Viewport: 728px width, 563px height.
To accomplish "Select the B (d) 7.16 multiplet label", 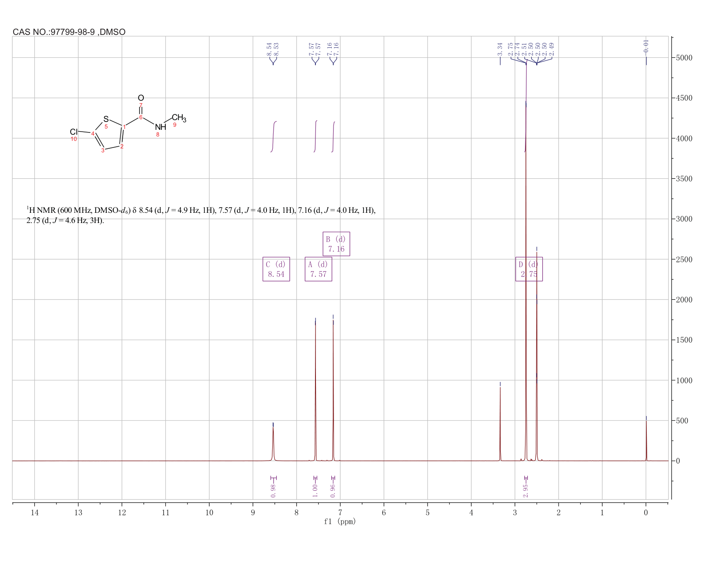I will 336,244.
